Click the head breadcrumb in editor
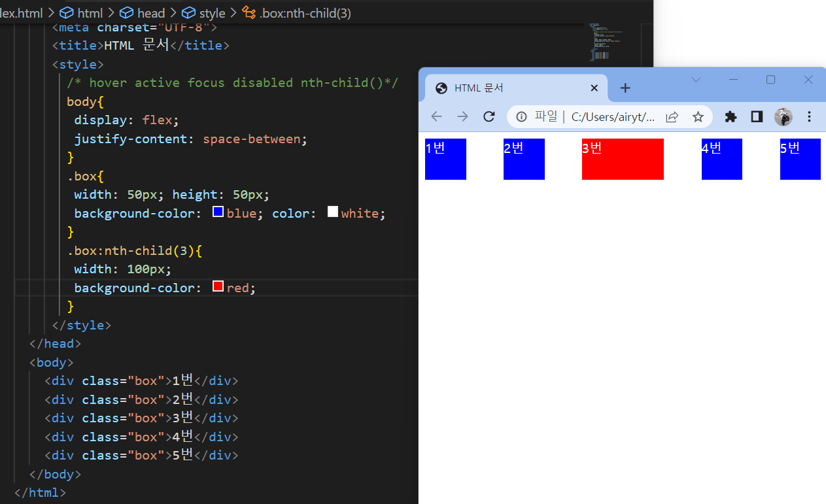 (x=142, y=13)
